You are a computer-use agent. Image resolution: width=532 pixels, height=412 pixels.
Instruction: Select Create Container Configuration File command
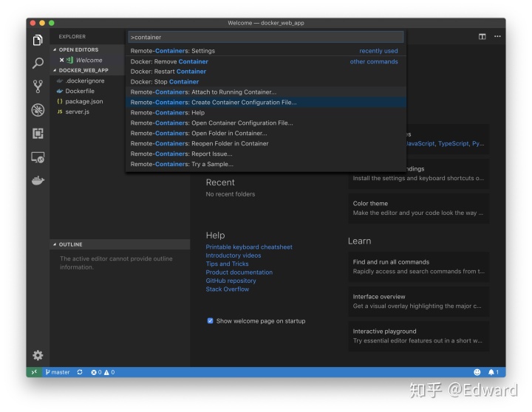point(266,103)
